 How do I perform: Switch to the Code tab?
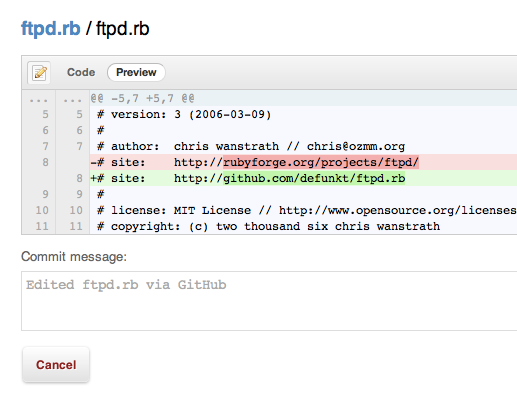pos(81,72)
